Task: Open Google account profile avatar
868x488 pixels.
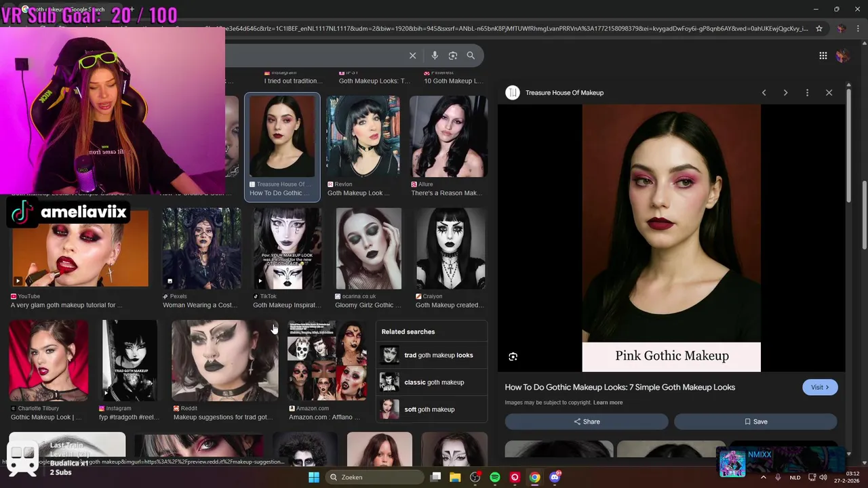Action: coord(842,56)
